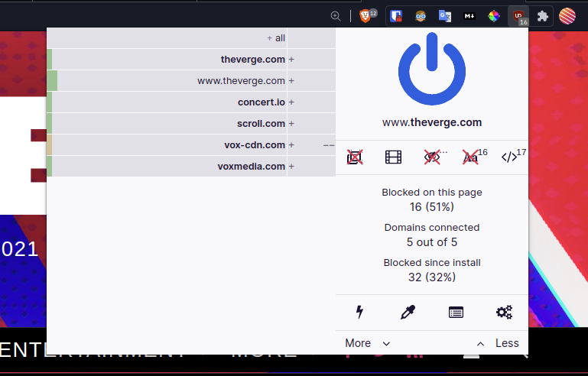The image size is (588, 376).
Task: Click the zoom magnifier icon in address bar
Action: click(x=336, y=16)
